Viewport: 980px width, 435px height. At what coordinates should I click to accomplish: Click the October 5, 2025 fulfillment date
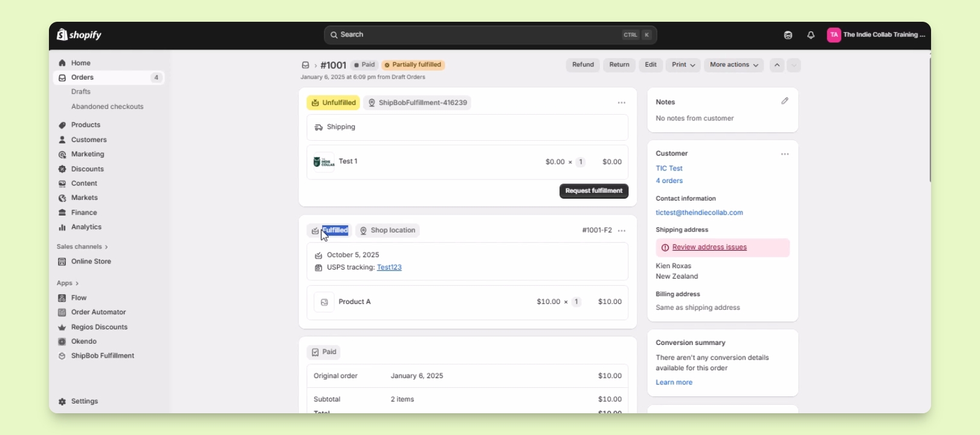coord(353,255)
